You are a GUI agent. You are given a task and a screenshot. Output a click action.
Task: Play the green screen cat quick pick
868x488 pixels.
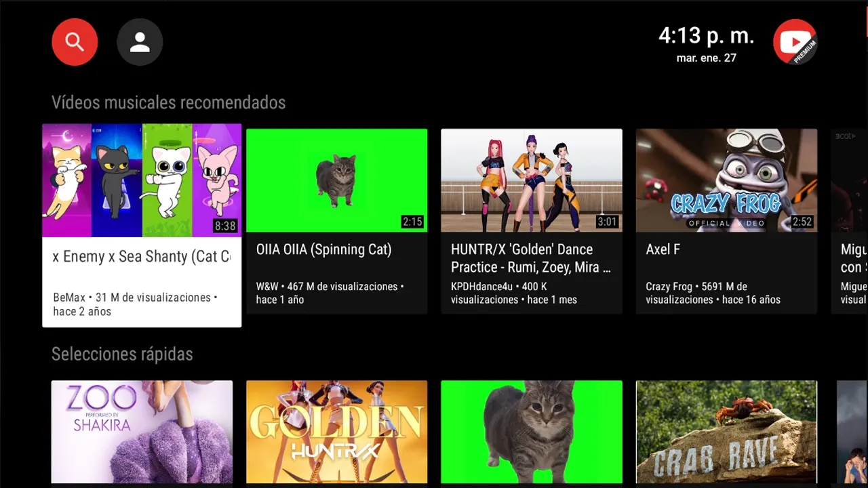(x=531, y=432)
